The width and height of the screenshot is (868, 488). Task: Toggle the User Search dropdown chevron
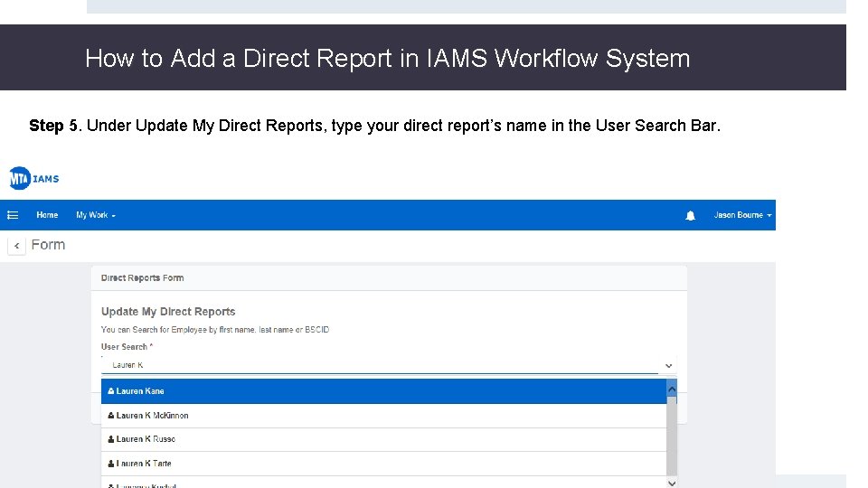(668, 366)
